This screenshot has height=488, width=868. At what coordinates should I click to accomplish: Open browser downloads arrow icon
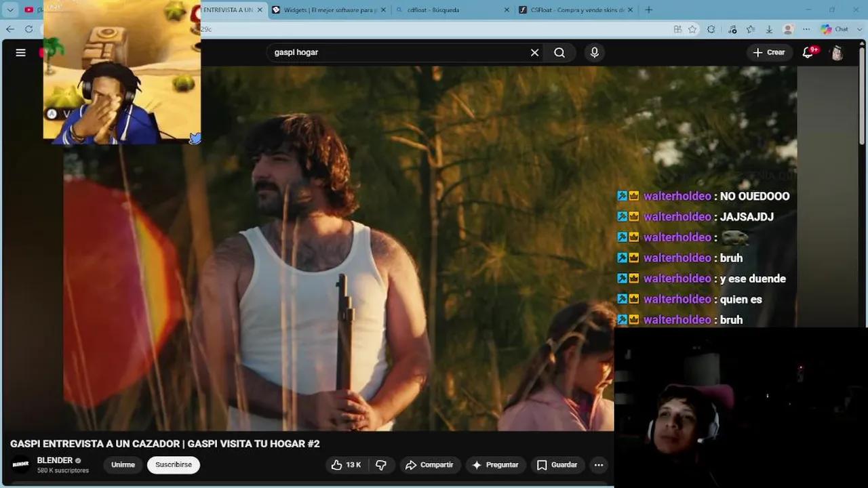(769, 29)
